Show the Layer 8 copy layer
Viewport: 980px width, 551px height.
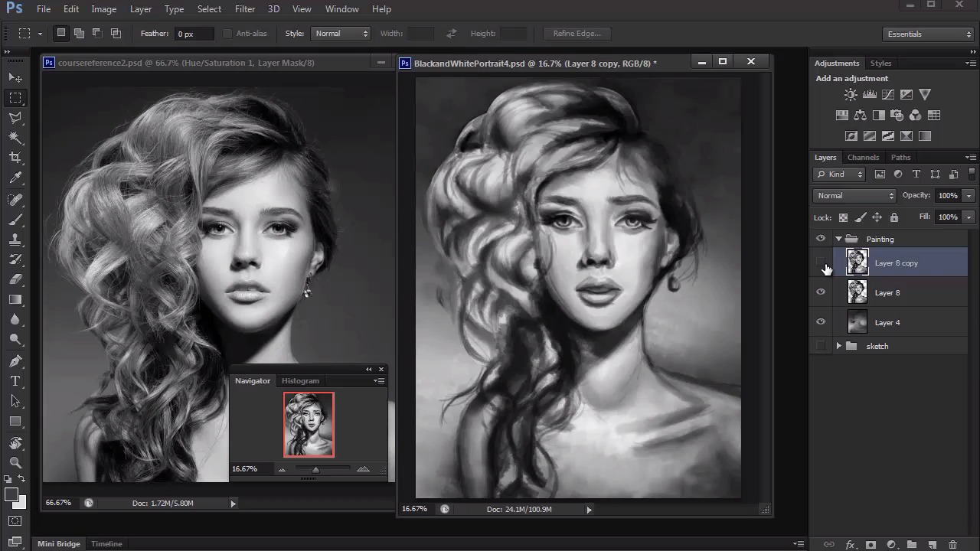(x=821, y=263)
